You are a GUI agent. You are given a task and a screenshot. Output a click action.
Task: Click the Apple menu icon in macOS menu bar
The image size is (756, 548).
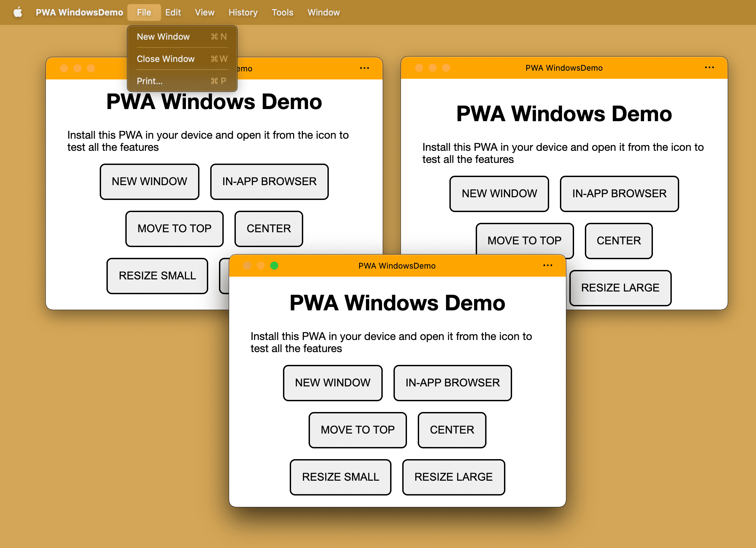tap(17, 12)
